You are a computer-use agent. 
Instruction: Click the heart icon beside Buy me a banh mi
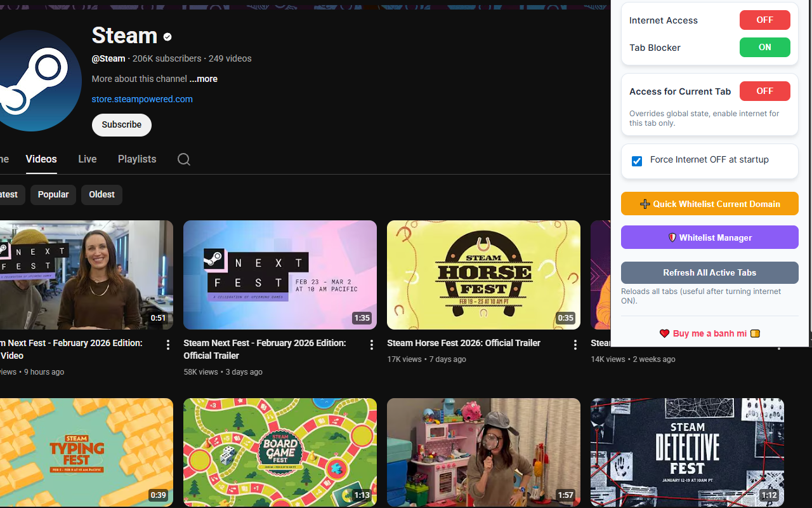664,333
